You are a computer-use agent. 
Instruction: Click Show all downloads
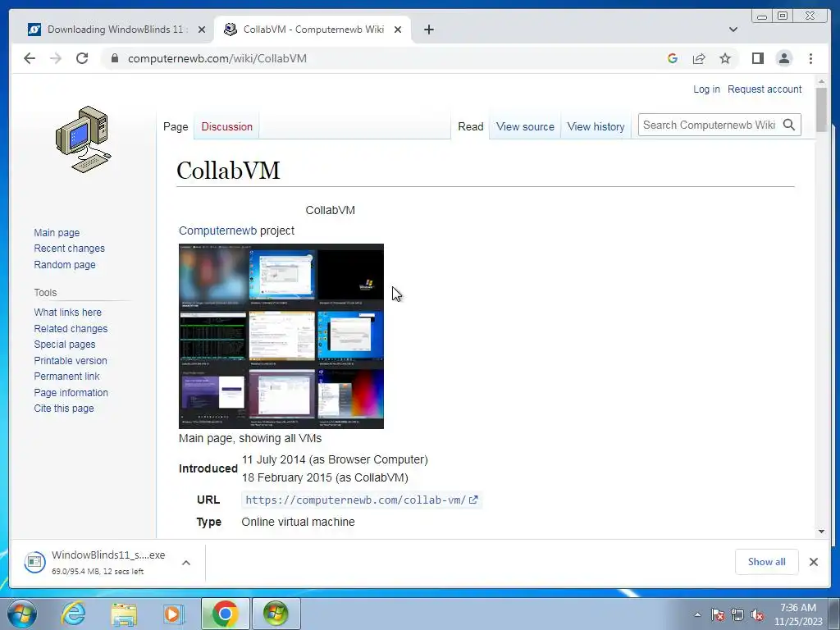[x=767, y=562]
